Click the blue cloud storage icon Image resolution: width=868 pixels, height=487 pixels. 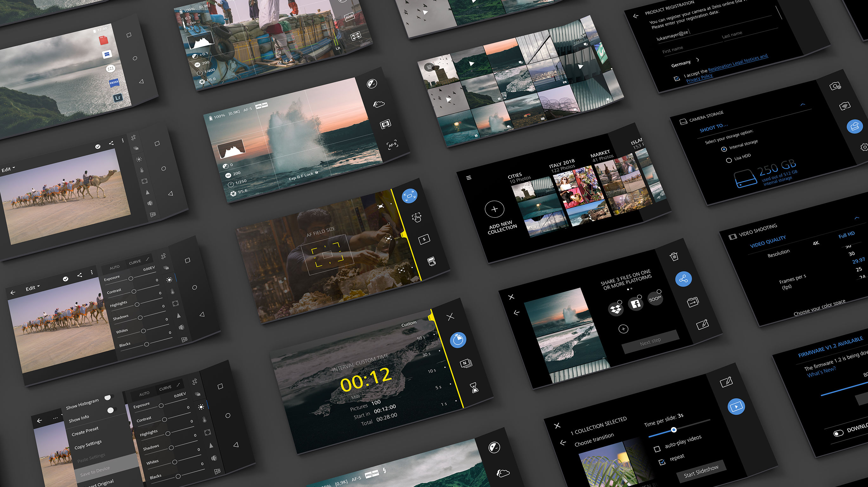point(855,127)
